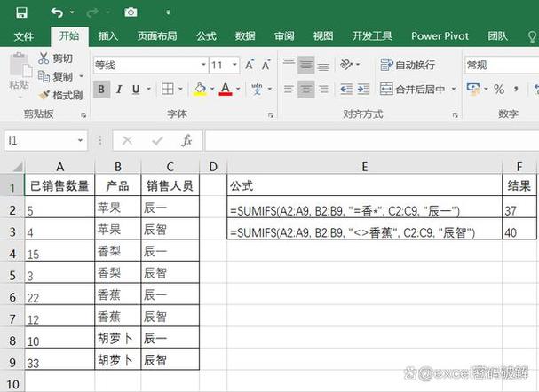
Task: Click the 粘贴 paste clipboard icon
Action: coord(20,66)
